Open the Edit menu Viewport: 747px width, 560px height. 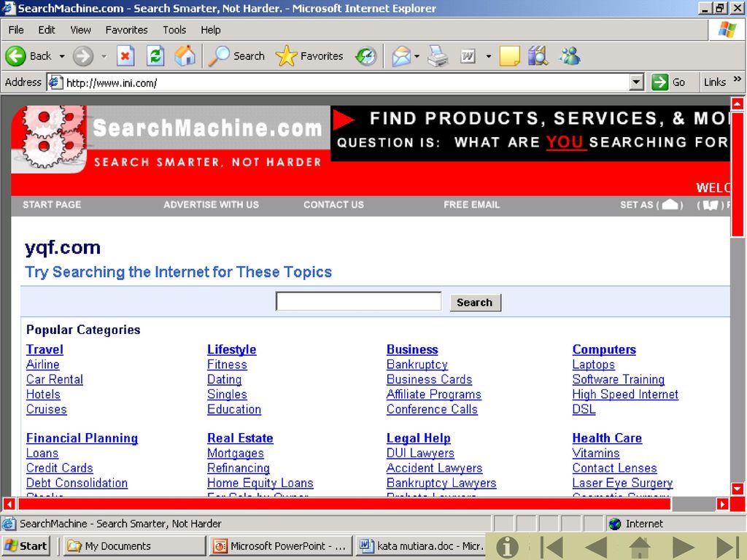[47, 30]
